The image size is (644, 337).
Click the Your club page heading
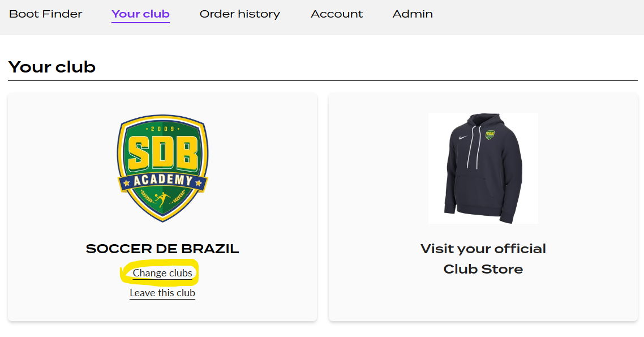pos(51,66)
